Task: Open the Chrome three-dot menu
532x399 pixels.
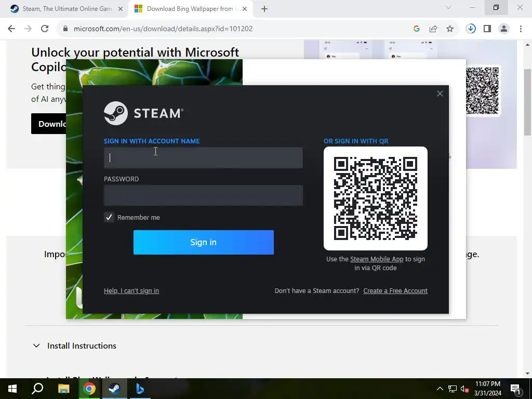Action: 521,29
